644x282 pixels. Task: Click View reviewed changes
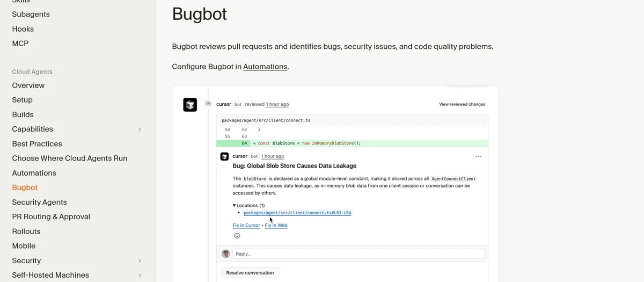[x=462, y=104]
